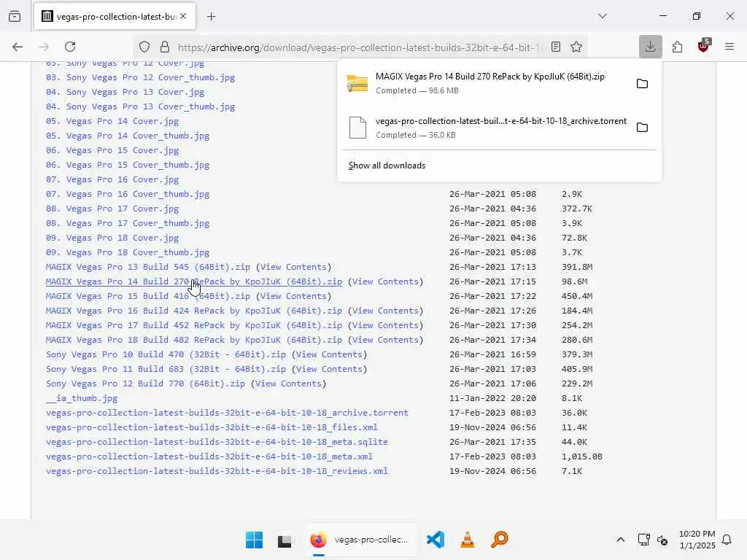This screenshot has width=747, height=560.
Task: View Contents of Vegas Pro 14 Build 270
Action: click(x=385, y=281)
